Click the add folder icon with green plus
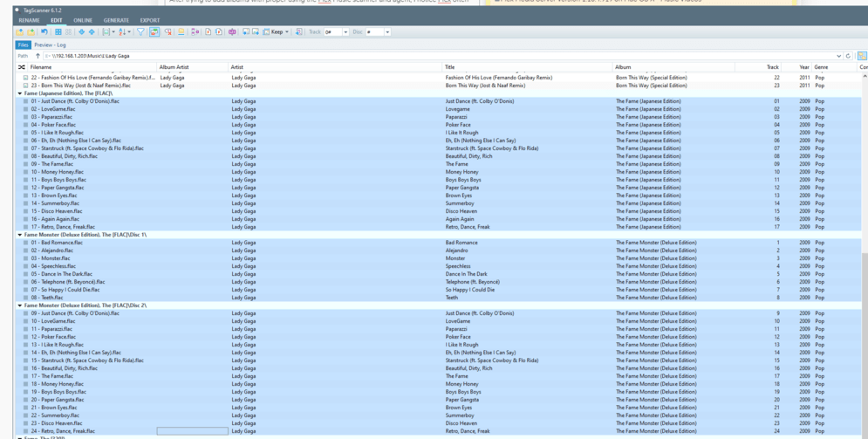868x439 pixels. coord(31,32)
